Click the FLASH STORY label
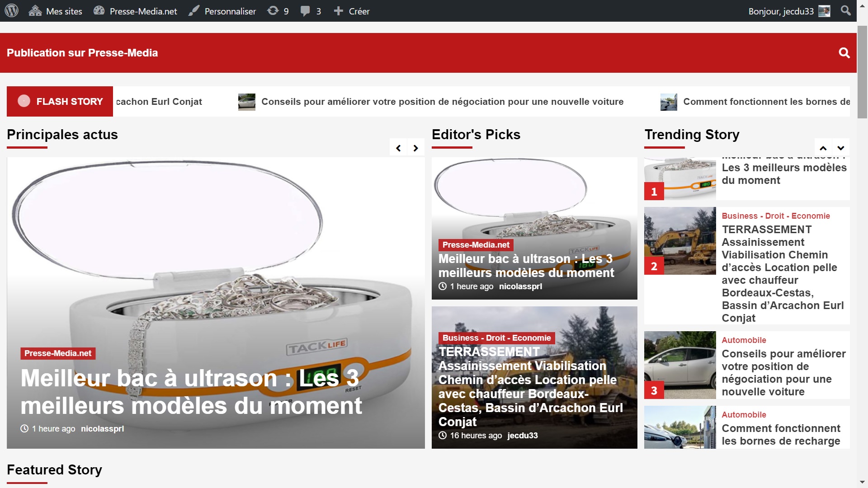The width and height of the screenshot is (868, 488). [60, 101]
